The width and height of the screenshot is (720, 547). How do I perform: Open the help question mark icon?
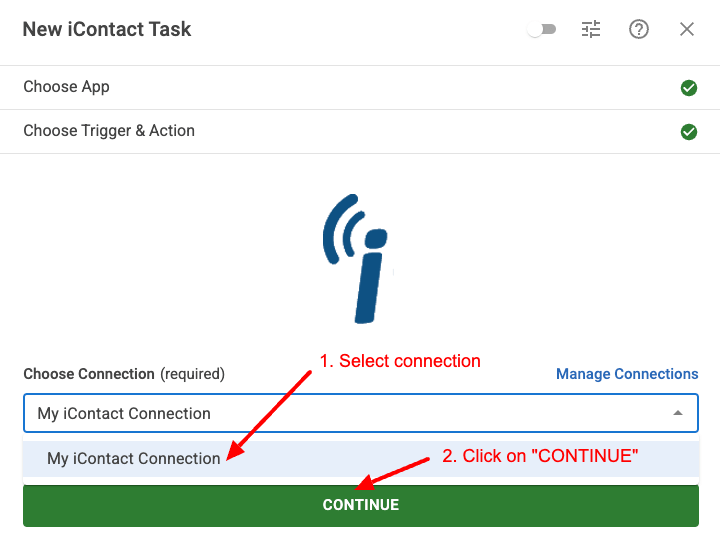[638, 29]
